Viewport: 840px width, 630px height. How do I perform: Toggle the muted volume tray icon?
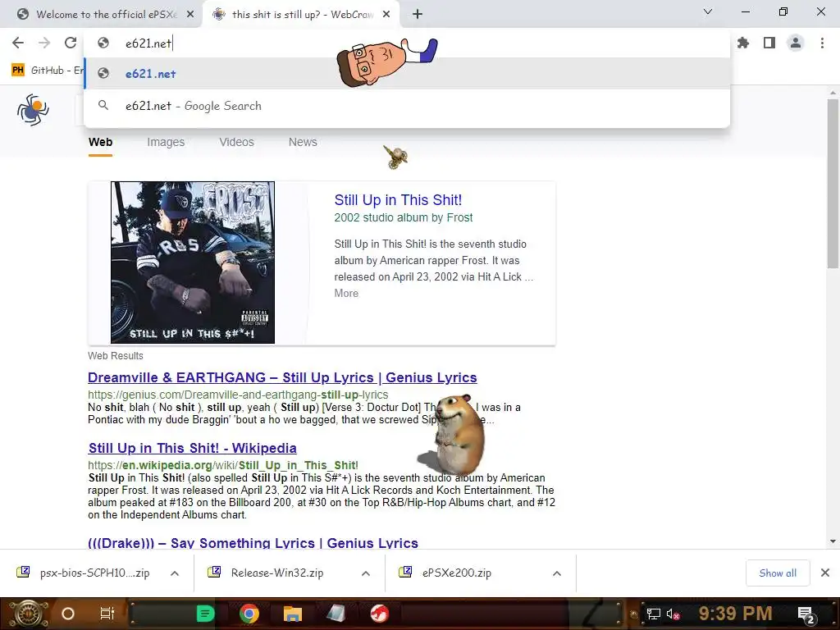pos(673,614)
